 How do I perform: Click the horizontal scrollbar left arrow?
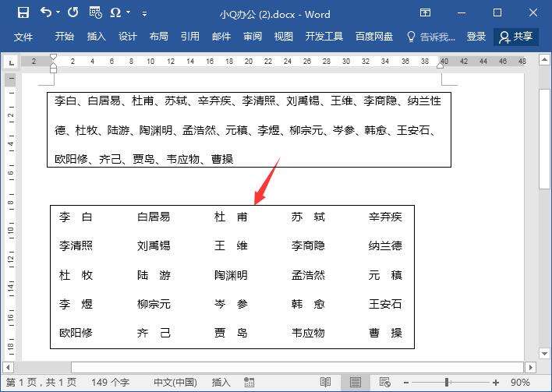pos(8,368)
